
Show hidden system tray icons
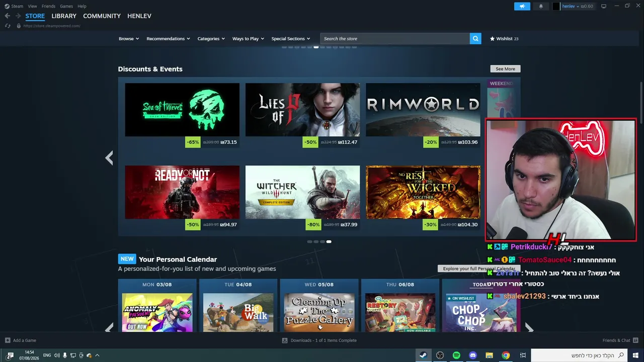(97, 355)
